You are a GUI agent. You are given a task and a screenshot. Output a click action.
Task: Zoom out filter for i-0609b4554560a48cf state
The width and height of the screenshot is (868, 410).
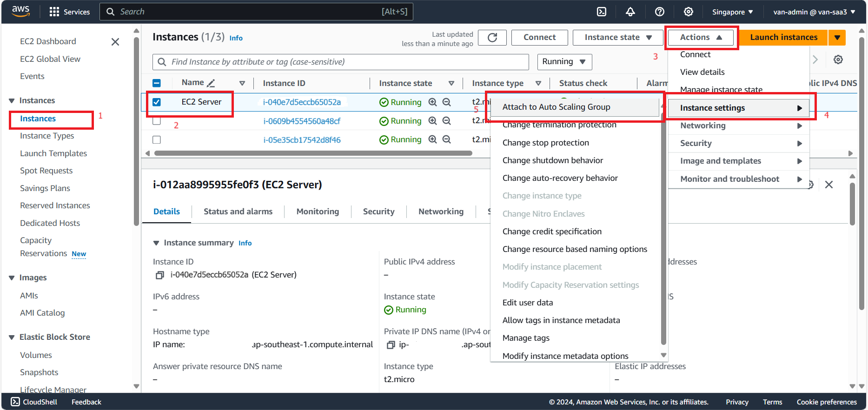coord(446,121)
